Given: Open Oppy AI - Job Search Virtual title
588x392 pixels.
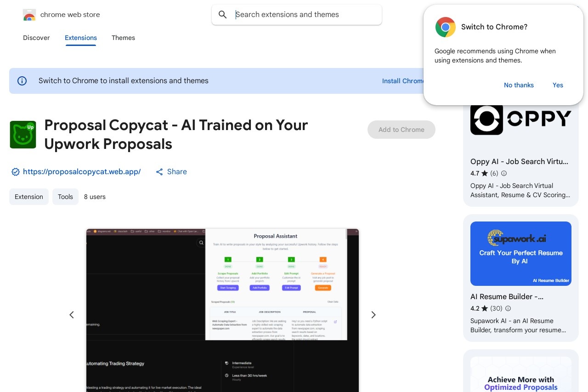Looking at the screenshot, I should click(519, 161).
